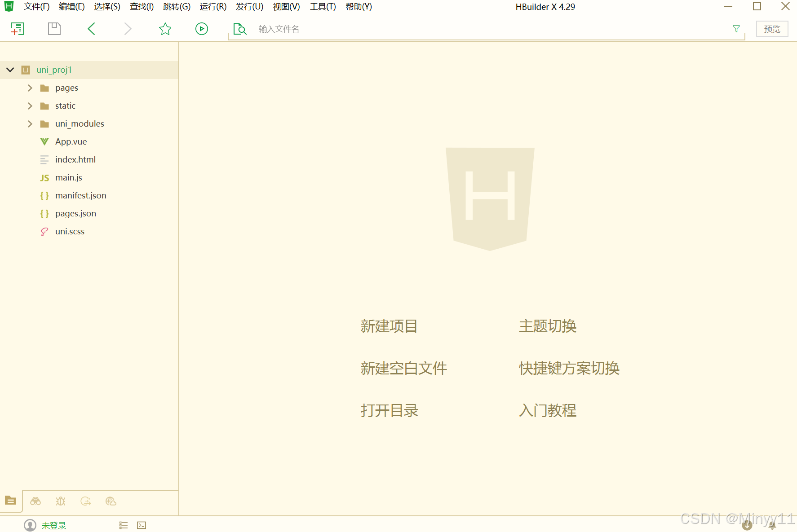Screen dimensions: 797x532
Task: Open the 文件(F) menu
Action: [37, 7]
